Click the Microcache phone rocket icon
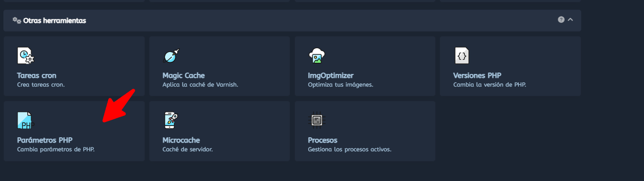The height and width of the screenshot is (181, 644). coord(171,120)
